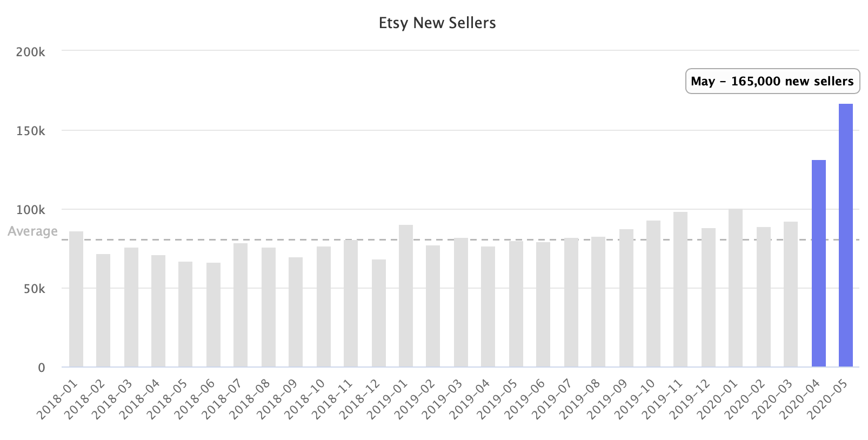This screenshot has width=868, height=440.
Task: Select the 2018-01 bar
Action: pos(76,299)
